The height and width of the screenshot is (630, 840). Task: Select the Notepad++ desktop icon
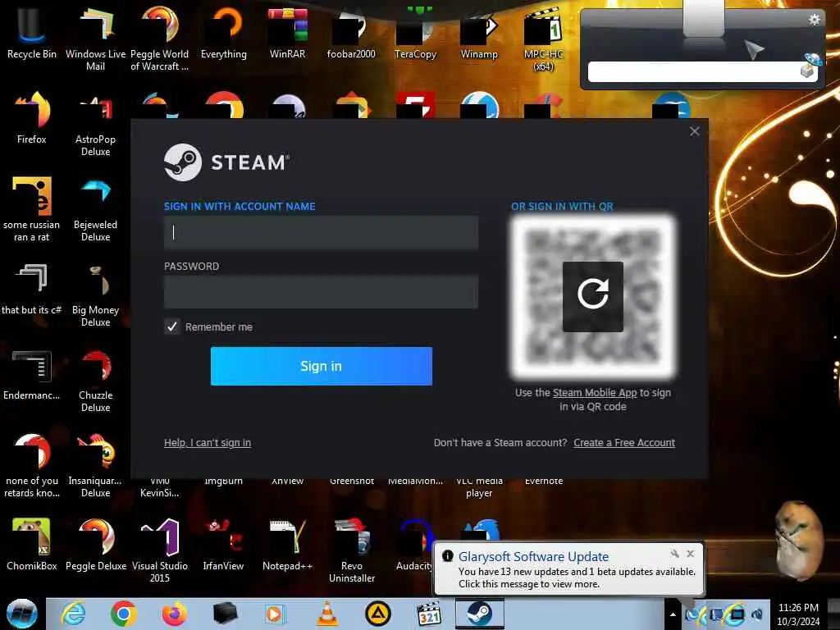click(x=288, y=545)
